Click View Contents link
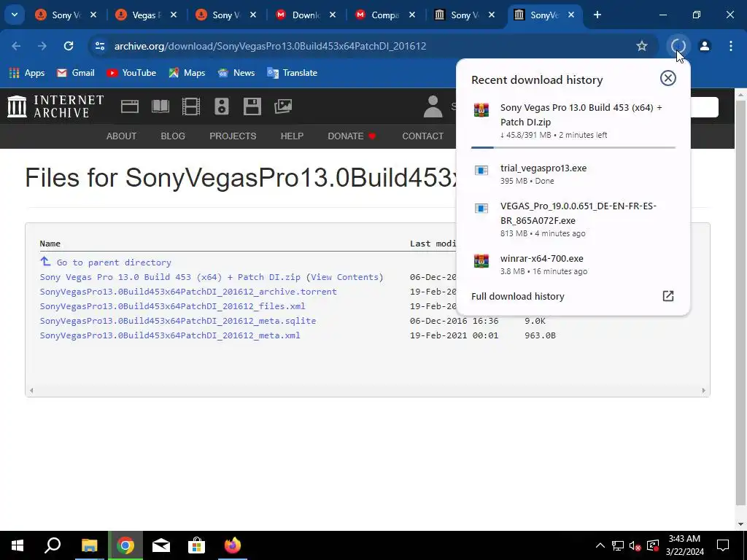 [x=344, y=277]
